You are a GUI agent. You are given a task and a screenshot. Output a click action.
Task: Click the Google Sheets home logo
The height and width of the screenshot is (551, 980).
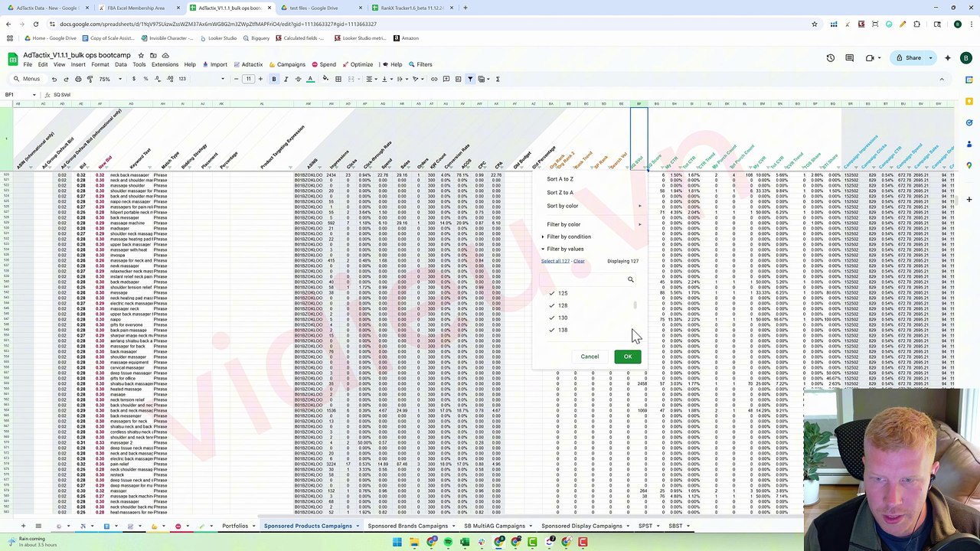13,59
